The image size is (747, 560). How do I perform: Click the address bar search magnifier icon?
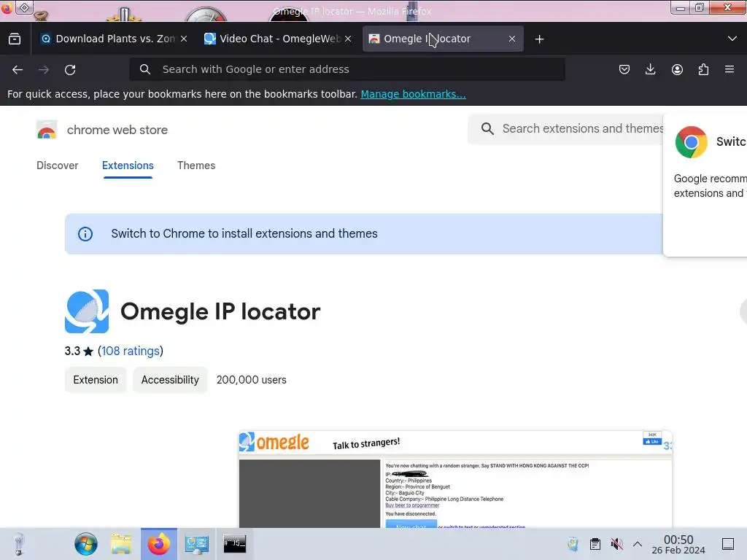[x=145, y=69]
